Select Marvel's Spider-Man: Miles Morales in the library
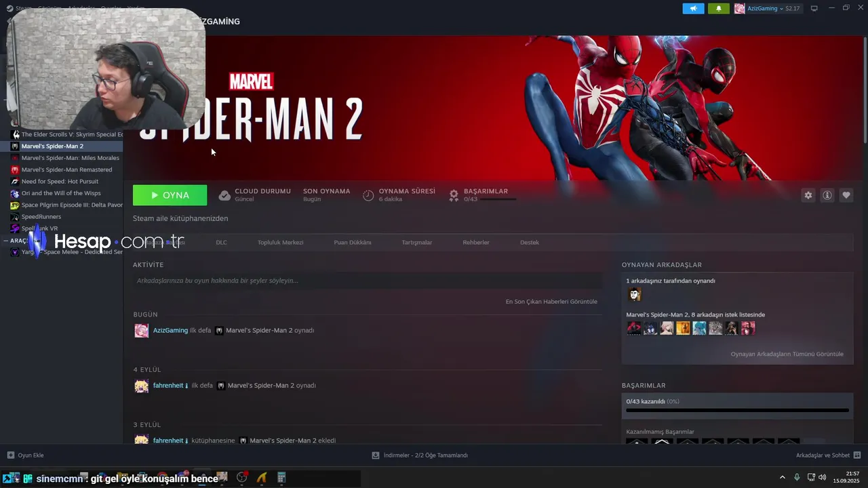 pos(66,158)
